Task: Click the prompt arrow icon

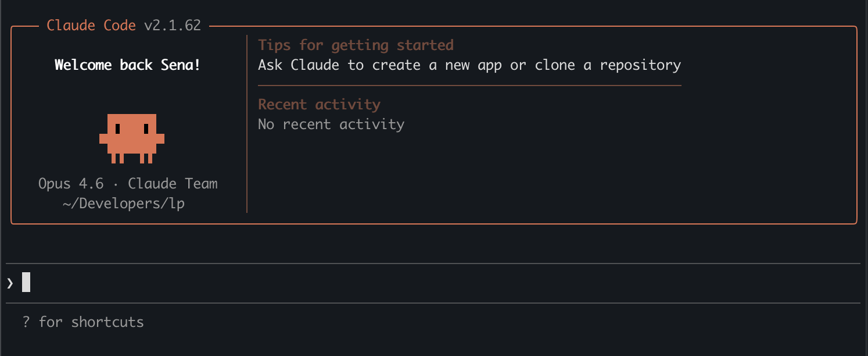Action: click(x=9, y=283)
